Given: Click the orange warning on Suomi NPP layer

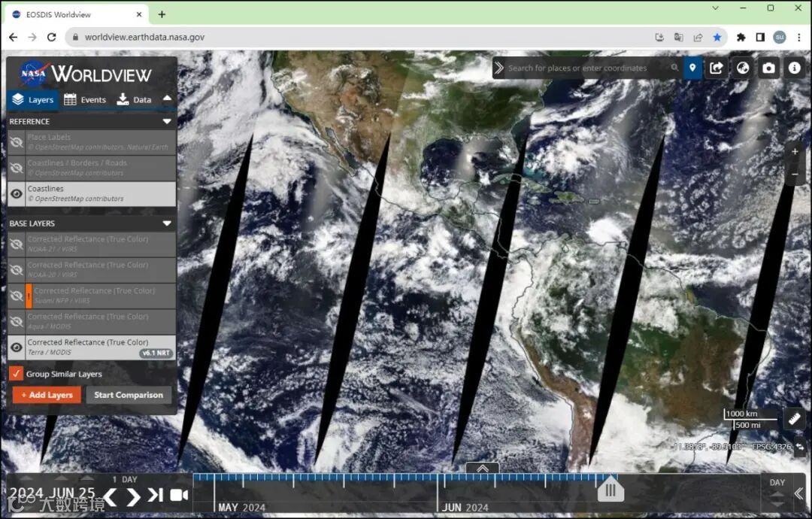Looking at the screenshot, I should coord(29,296).
